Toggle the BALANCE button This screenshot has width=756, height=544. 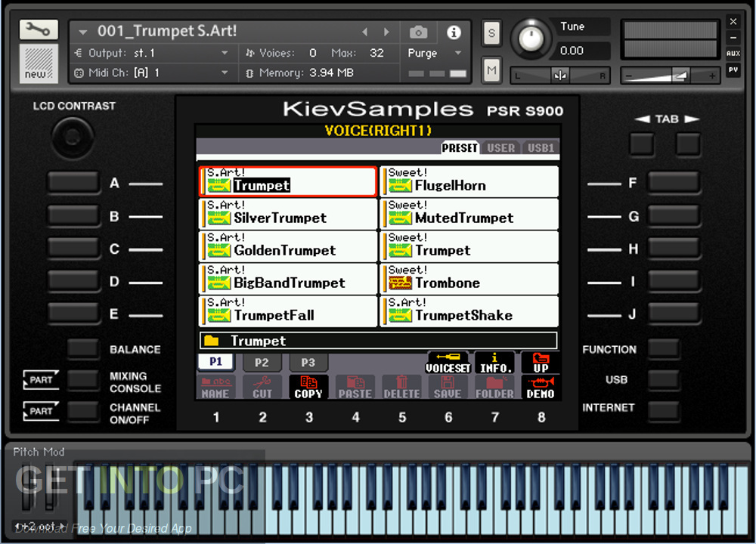click(83, 348)
